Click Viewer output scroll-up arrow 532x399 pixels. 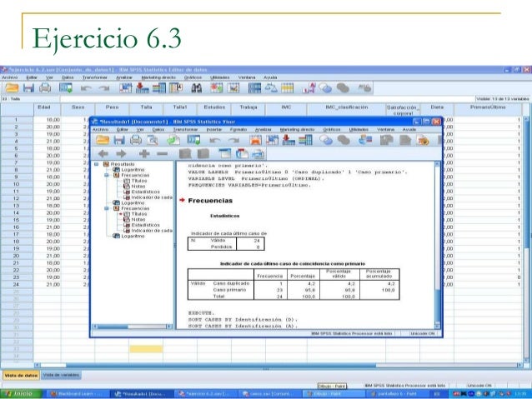pos(437,164)
